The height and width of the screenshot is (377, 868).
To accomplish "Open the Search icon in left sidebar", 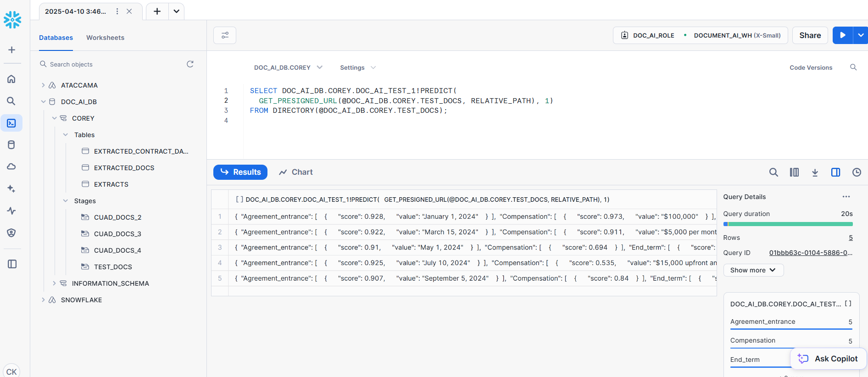I will pos(11,101).
